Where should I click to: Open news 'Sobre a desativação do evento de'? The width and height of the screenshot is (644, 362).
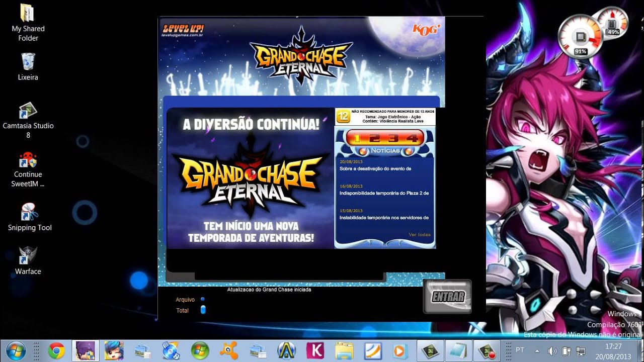pyautogui.click(x=375, y=169)
